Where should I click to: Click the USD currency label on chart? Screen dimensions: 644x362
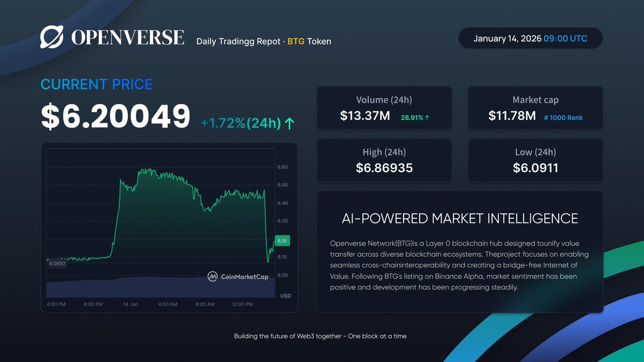tap(286, 295)
